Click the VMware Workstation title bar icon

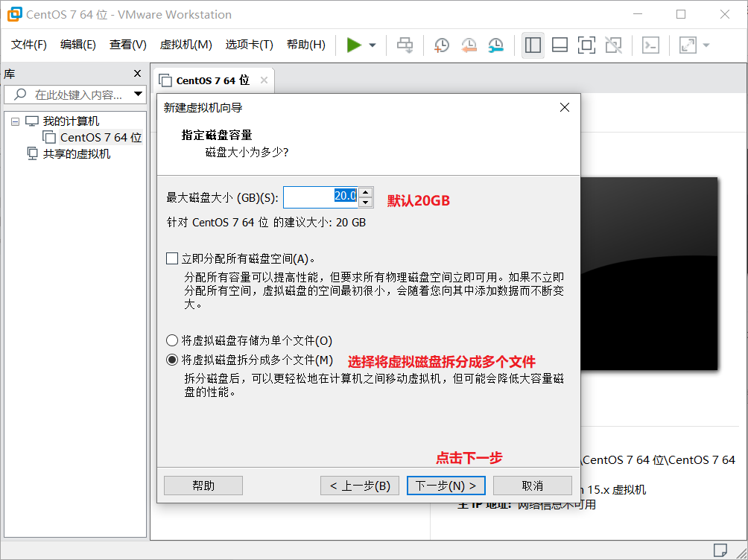(15, 14)
